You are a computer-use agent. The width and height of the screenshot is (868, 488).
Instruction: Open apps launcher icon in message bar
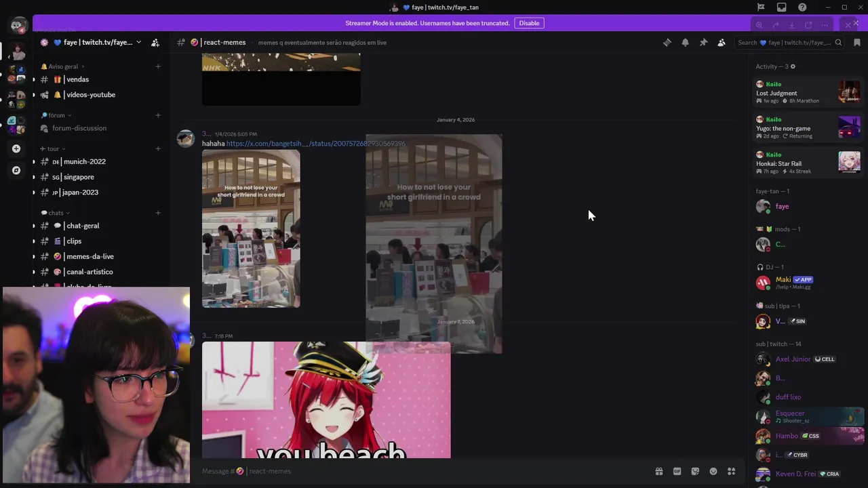(732, 471)
